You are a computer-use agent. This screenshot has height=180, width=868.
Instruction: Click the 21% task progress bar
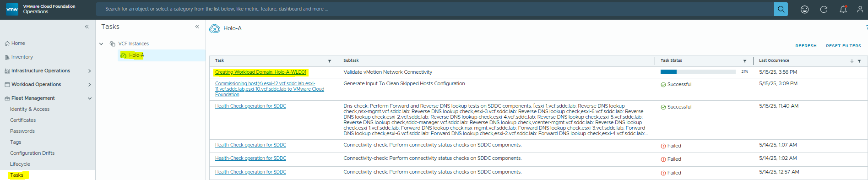coord(698,72)
